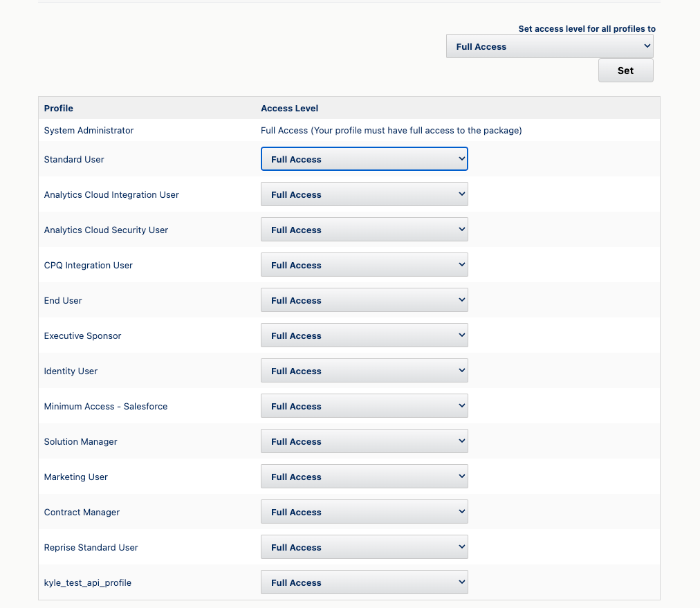This screenshot has height=608, width=700.
Task: Open the Marketing User access dropdown
Action: pyautogui.click(x=365, y=476)
